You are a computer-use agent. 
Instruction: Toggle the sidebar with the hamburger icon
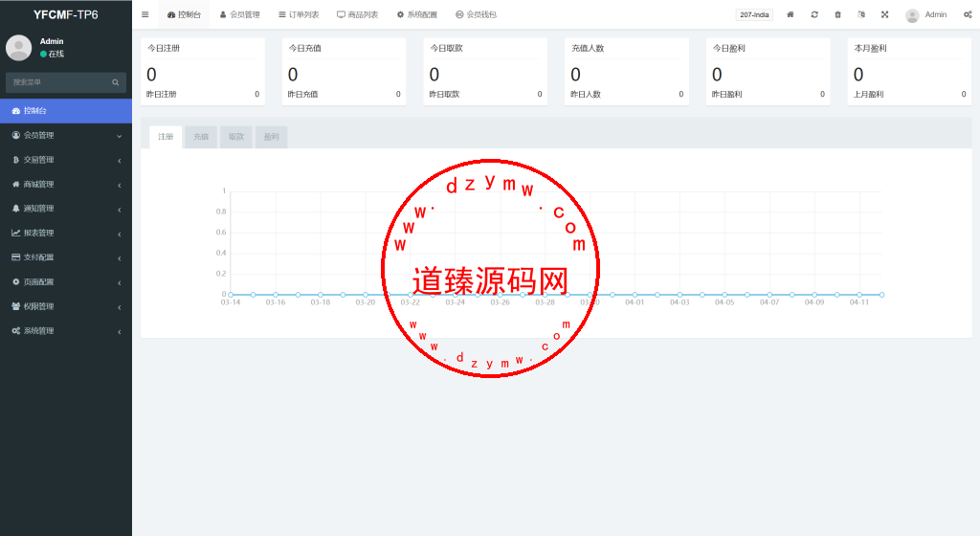click(145, 14)
